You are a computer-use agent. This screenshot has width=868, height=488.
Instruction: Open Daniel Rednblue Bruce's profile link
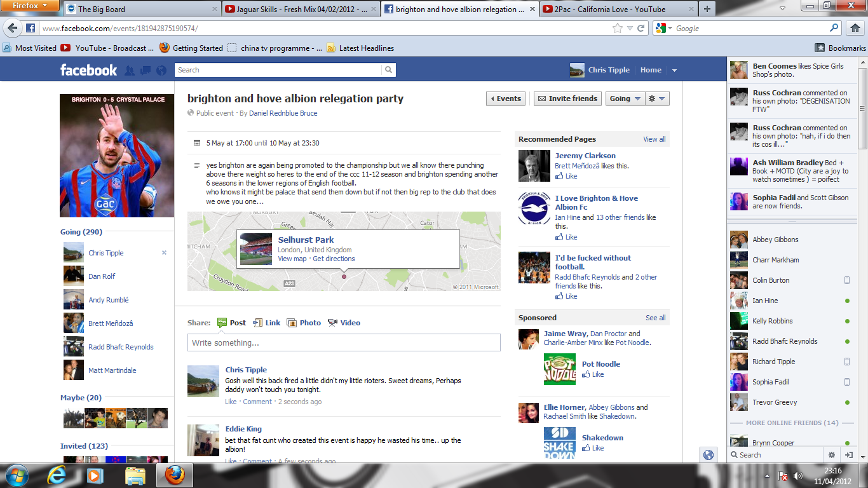pyautogui.click(x=283, y=113)
